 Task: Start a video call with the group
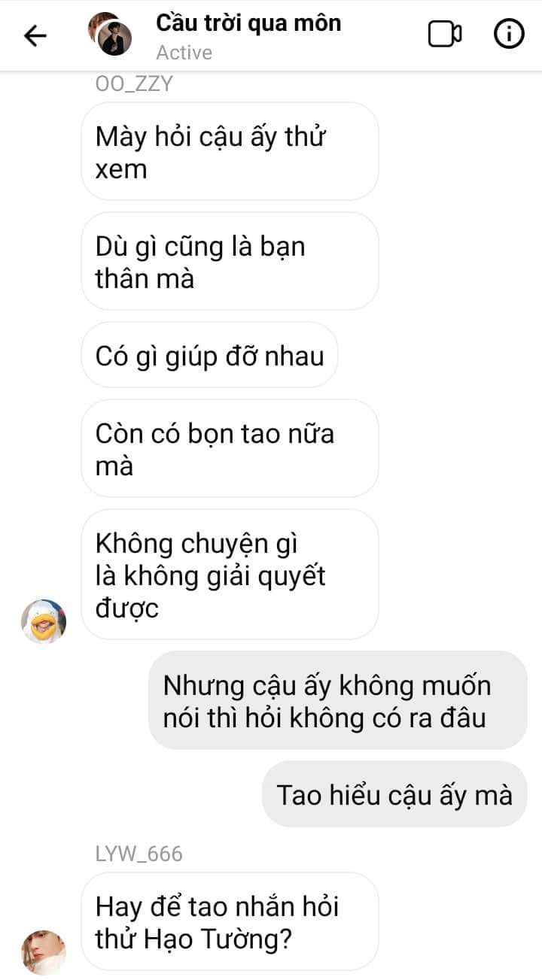pyautogui.click(x=445, y=35)
